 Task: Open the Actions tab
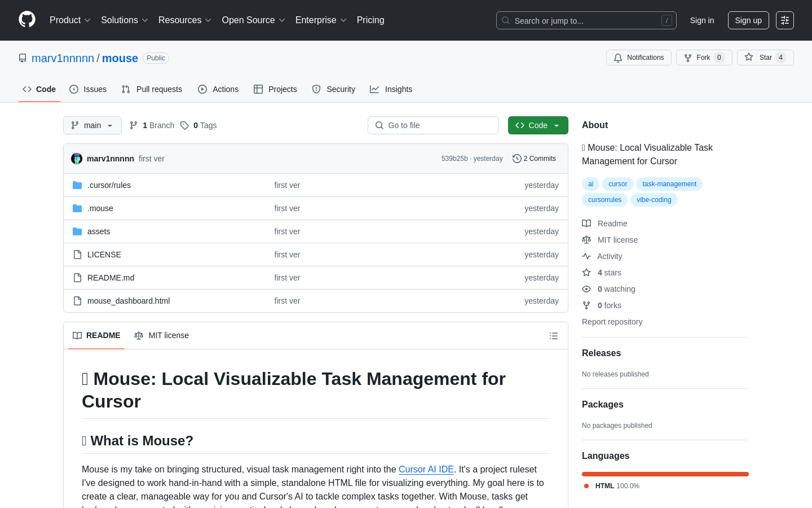pyautogui.click(x=218, y=89)
